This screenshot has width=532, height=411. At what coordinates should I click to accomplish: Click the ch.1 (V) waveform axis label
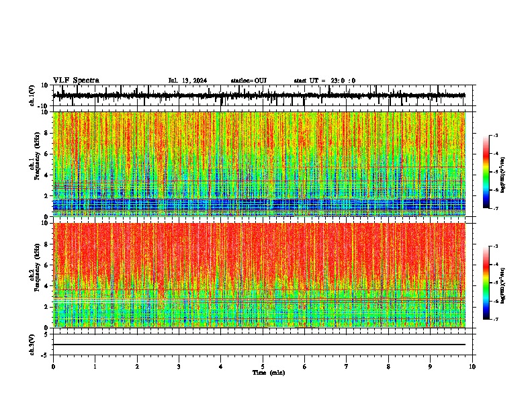pos(32,95)
